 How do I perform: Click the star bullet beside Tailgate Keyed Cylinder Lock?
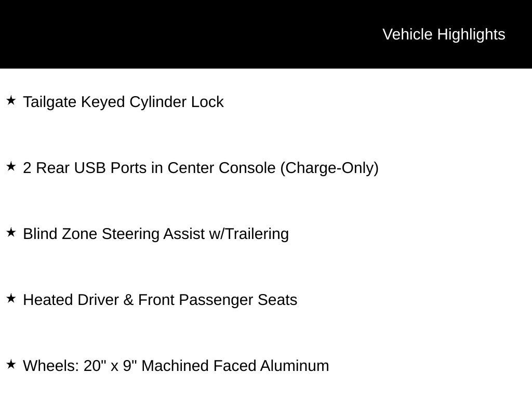[x=11, y=100]
